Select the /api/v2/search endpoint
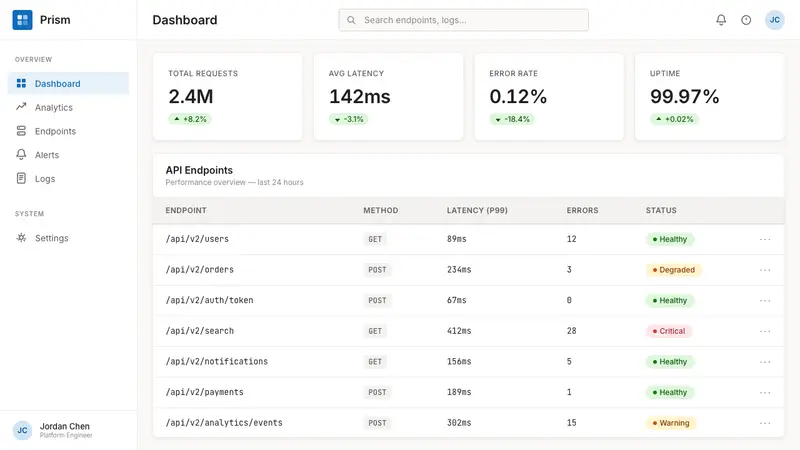Viewport: 800px width, 450px height. pyautogui.click(x=199, y=331)
